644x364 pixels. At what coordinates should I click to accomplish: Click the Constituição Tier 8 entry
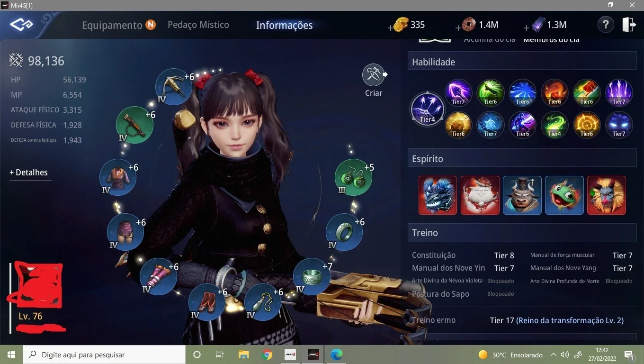463,255
